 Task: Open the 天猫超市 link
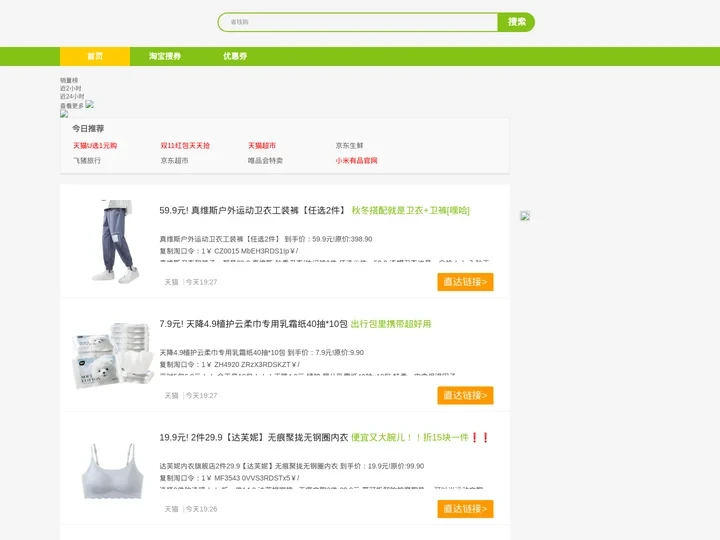click(262, 146)
